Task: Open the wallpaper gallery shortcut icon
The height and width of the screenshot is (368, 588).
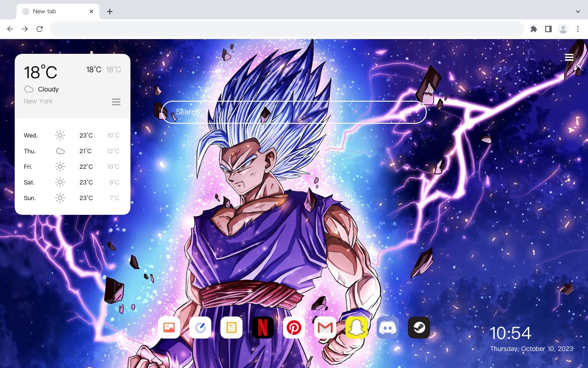Action: (169, 328)
